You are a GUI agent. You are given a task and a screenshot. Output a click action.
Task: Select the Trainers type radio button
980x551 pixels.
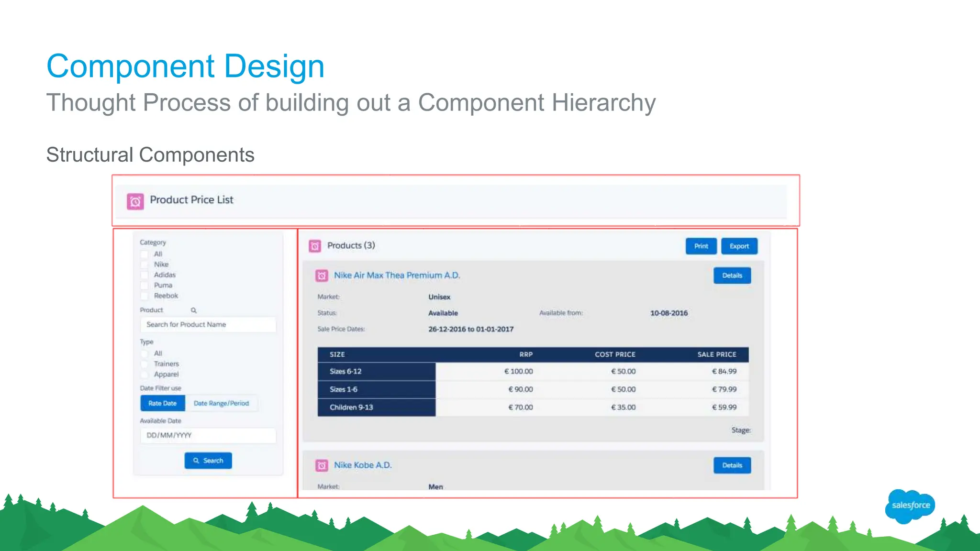click(x=144, y=364)
